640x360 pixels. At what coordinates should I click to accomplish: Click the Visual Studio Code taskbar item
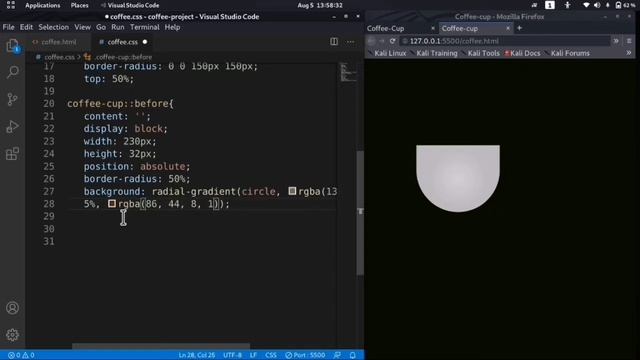pyautogui.click(x=130, y=5)
